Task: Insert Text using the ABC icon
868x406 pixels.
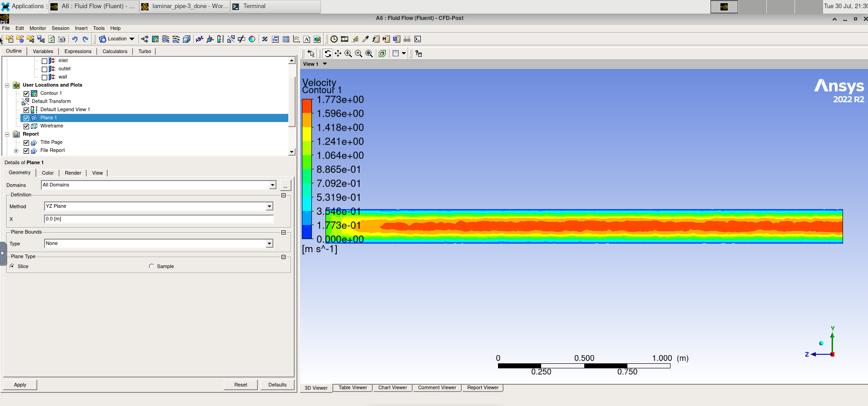Action: tap(200, 39)
